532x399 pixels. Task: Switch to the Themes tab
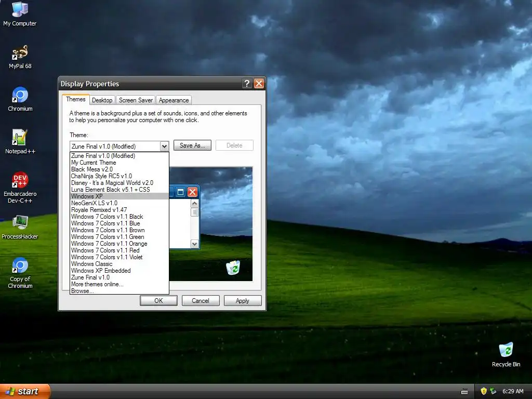pyautogui.click(x=76, y=99)
